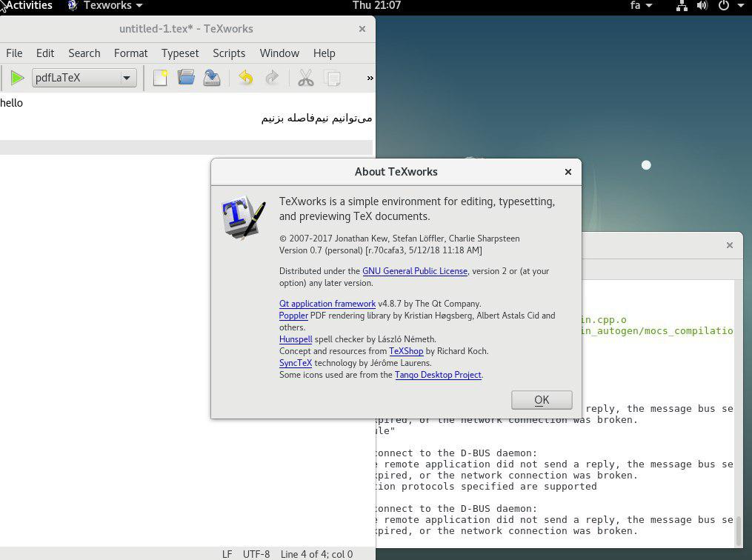Show hidden toolbar items with chevron
The image size is (752, 560).
tap(370, 78)
